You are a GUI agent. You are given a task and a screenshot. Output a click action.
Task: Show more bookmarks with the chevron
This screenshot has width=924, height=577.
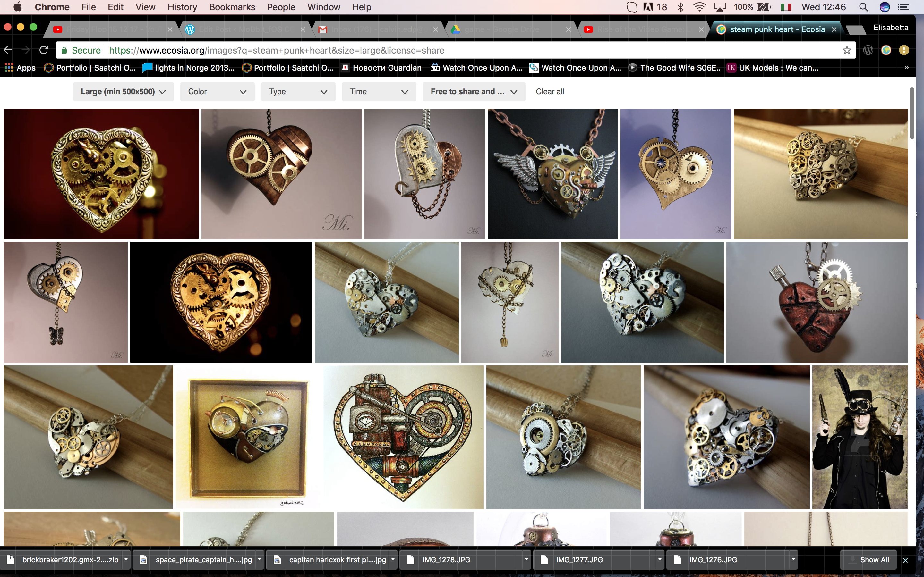[906, 68]
